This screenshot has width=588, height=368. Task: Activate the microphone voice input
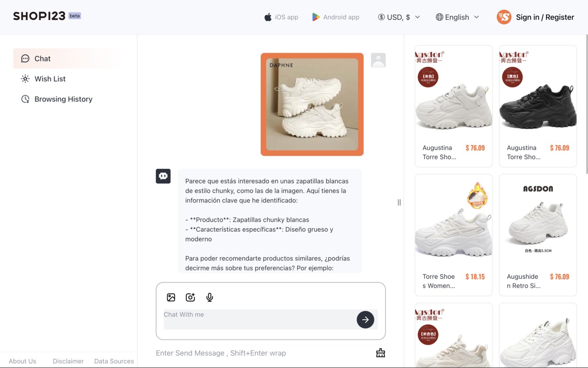209,298
